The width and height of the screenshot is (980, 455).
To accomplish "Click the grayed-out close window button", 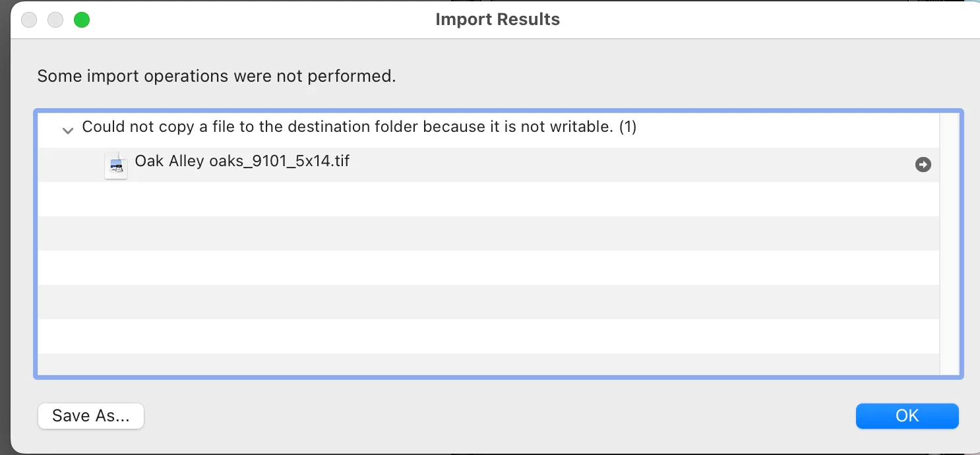I will point(29,20).
